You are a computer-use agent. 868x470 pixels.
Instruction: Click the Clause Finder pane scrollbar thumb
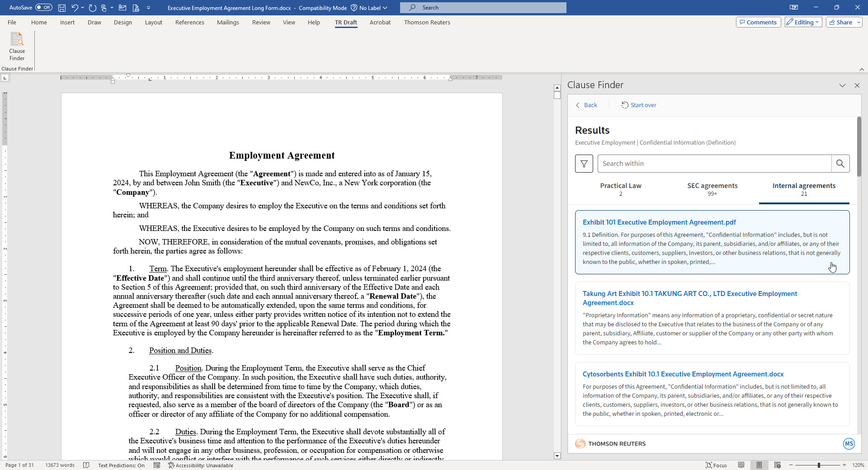(859, 147)
